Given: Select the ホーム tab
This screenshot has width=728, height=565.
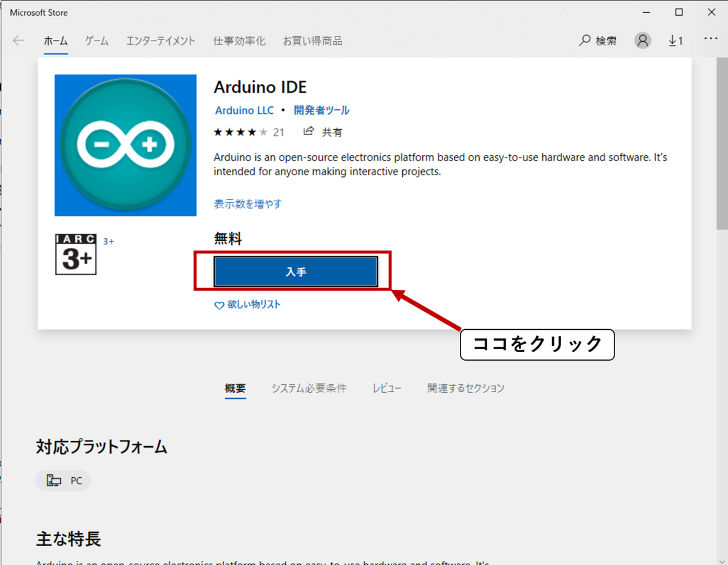Looking at the screenshot, I should click(x=55, y=41).
